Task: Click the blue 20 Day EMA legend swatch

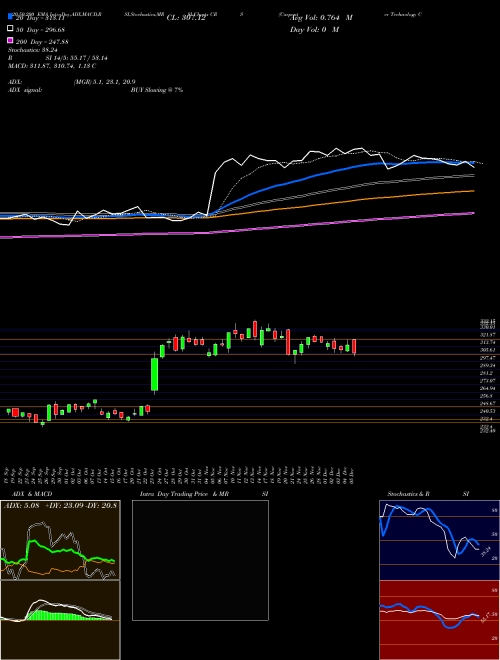Action: point(10,17)
